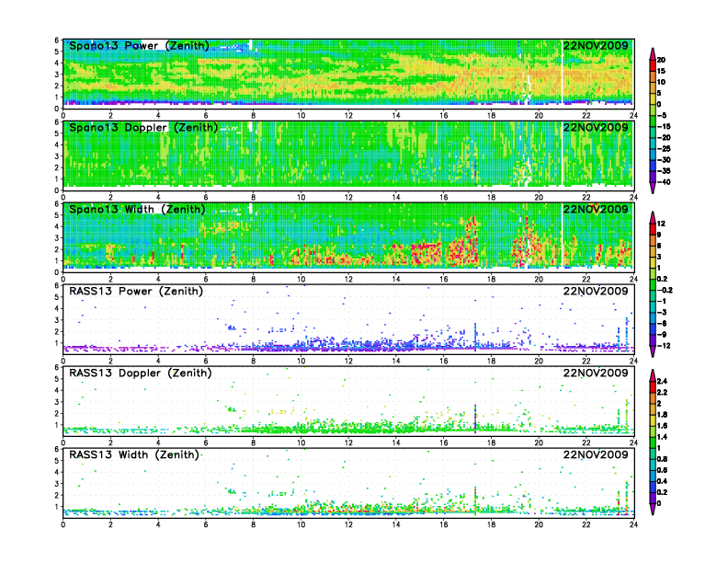Click the x-axis tick 0 under RASS13 Doppler panel
This screenshot has height=563, width=728.
tap(63, 442)
